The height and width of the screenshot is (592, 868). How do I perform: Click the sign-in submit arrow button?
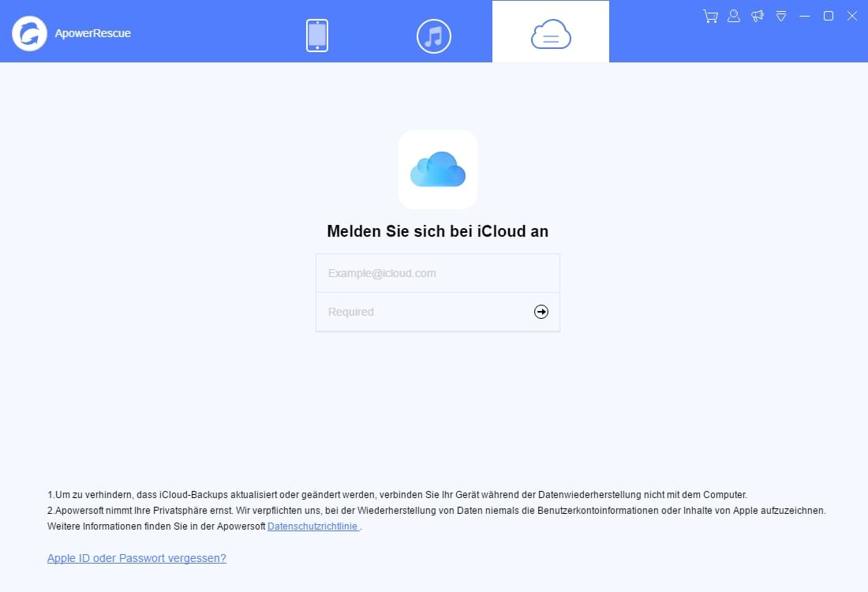click(x=541, y=311)
